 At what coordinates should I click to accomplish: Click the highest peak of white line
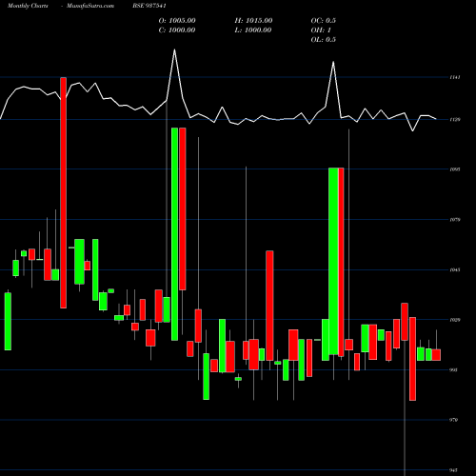(174, 50)
